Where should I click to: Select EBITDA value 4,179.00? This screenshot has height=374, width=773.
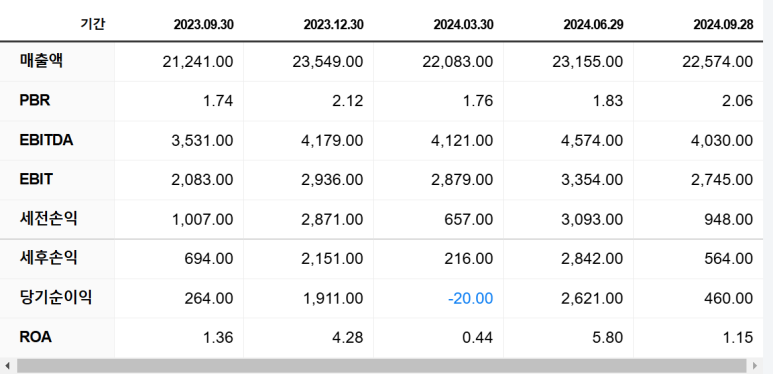pyautogui.click(x=332, y=140)
